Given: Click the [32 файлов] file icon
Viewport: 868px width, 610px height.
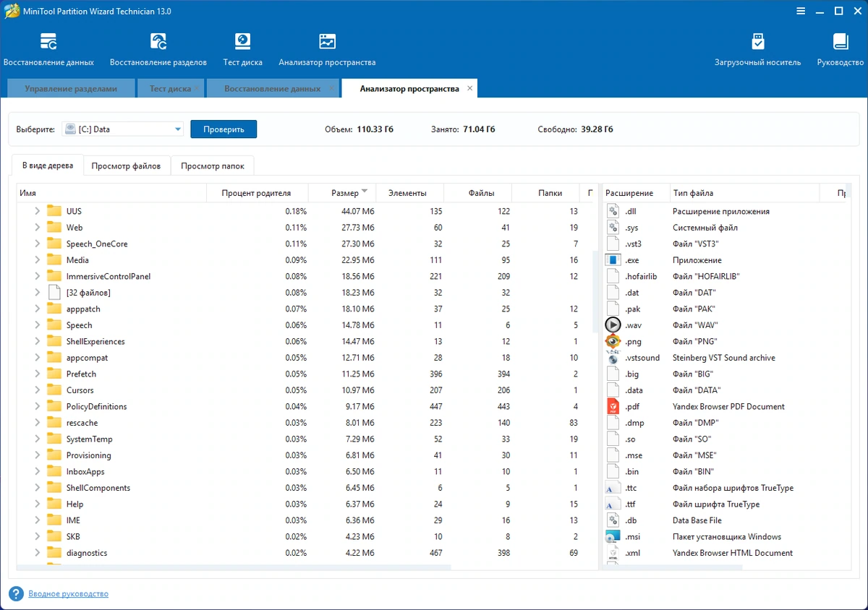Looking at the screenshot, I should (54, 292).
